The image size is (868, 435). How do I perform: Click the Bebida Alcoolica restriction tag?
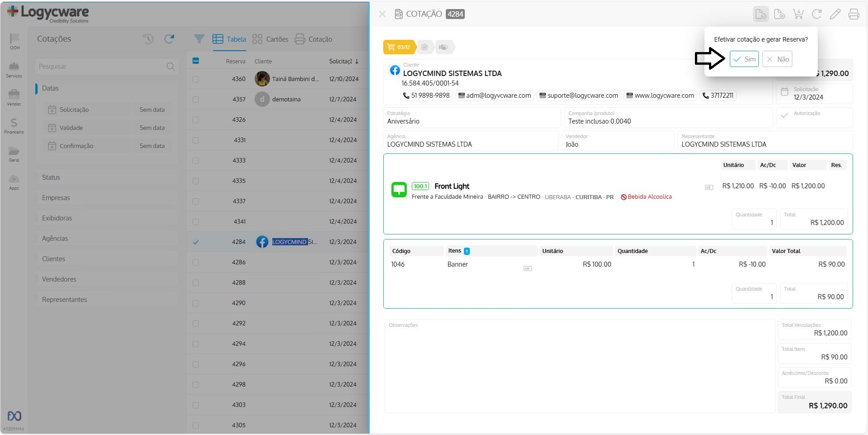[x=646, y=197]
